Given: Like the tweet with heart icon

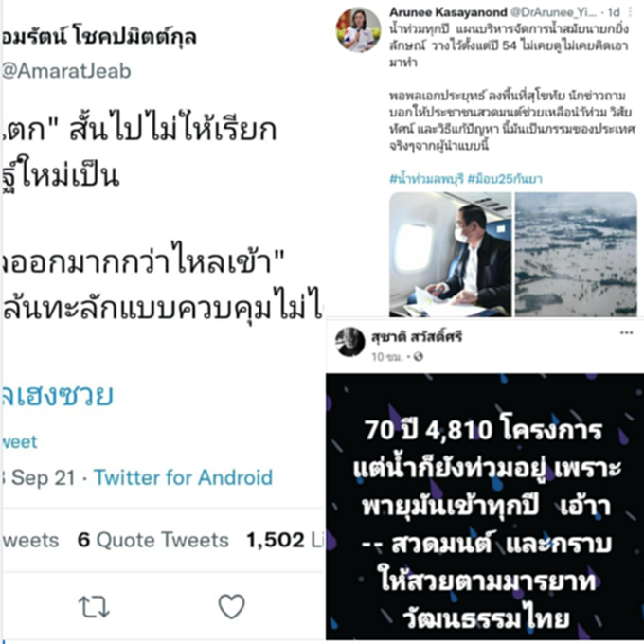Looking at the screenshot, I should point(231,606).
